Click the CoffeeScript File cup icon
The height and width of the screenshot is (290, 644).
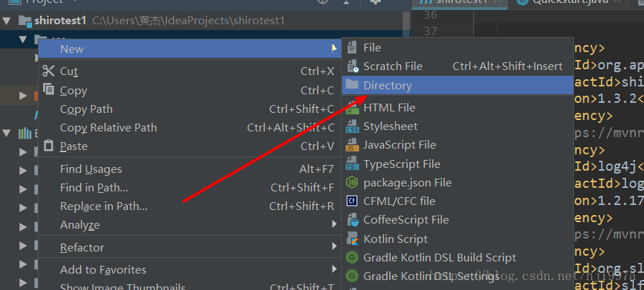353,220
